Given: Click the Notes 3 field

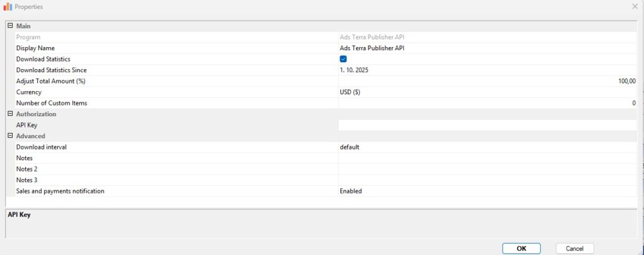Looking at the screenshot, I should (x=487, y=180).
